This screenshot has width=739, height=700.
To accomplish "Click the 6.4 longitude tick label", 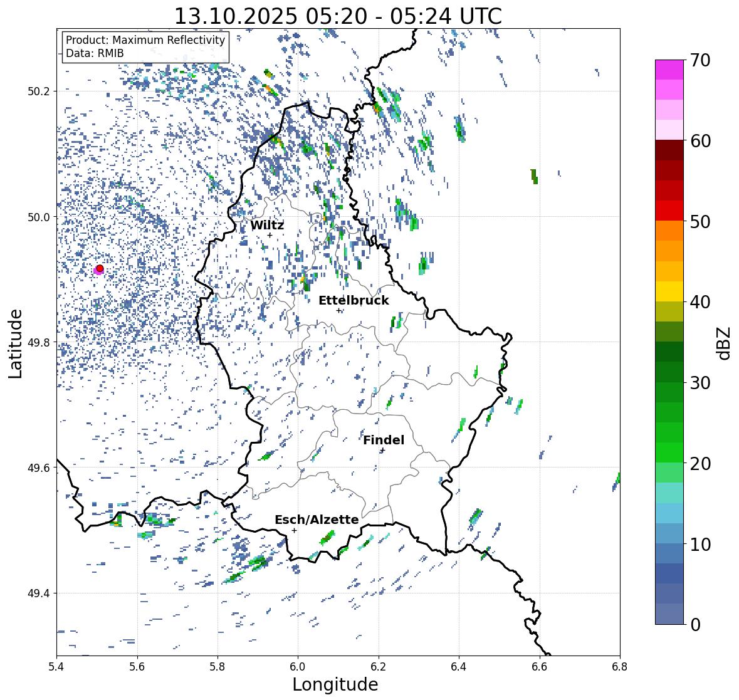I will 459,666.
